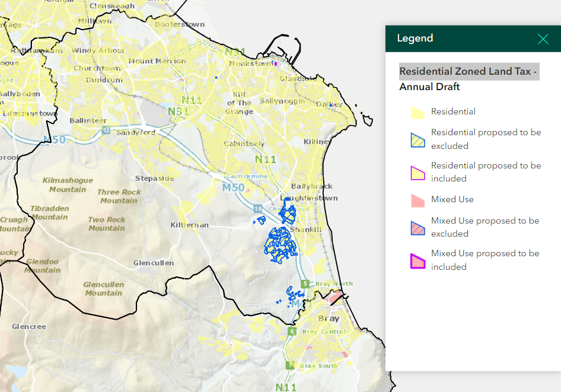The image size is (561, 392).
Task: Click the 'Mixed Use proposed to be included' text
Action: (x=485, y=260)
